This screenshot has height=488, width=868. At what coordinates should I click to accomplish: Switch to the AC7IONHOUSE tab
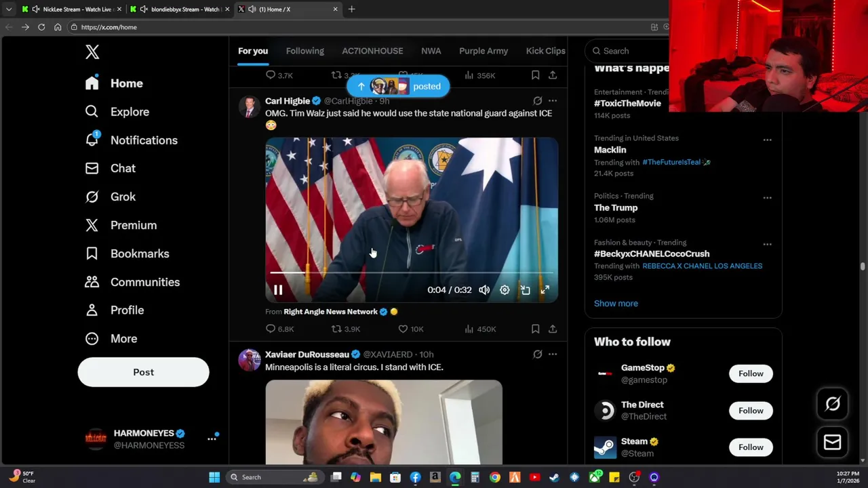(372, 51)
